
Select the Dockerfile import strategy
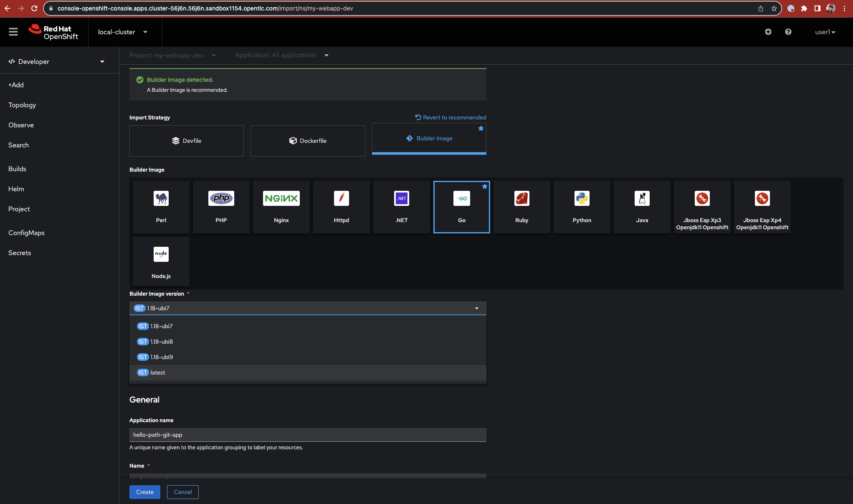308,141
